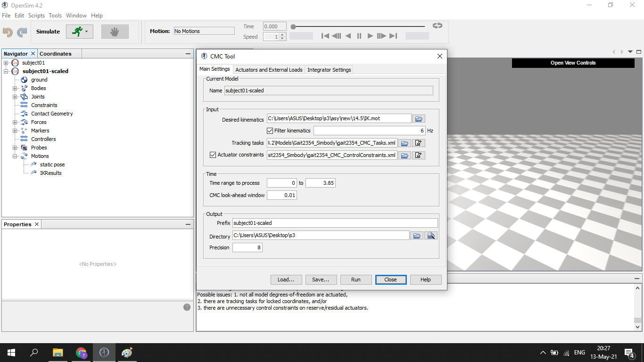The image size is (644, 362).
Task: Browse for output Directory folder
Action: [x=417, y=236]
